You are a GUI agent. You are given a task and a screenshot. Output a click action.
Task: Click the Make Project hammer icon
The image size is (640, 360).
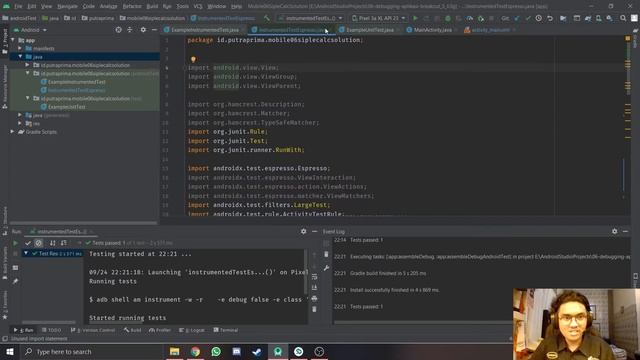pyautogui.click(x=267, y=18)
